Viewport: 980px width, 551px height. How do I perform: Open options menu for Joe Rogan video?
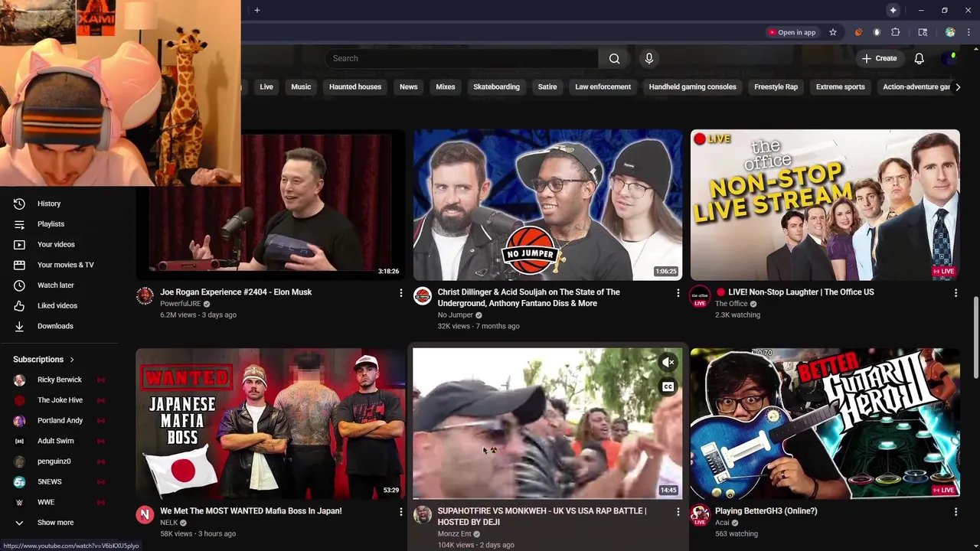click(400, 293)
